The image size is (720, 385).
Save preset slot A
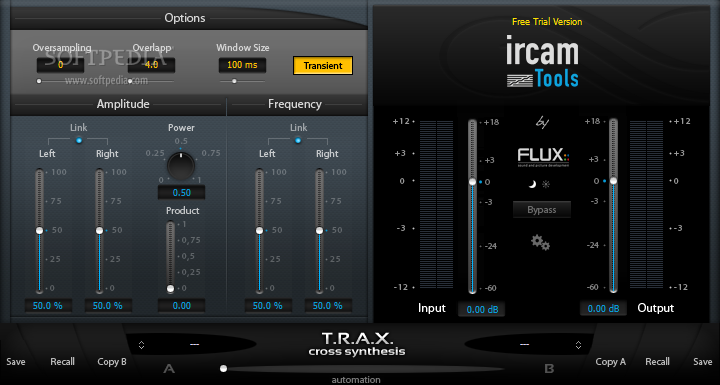coord(16,362)
